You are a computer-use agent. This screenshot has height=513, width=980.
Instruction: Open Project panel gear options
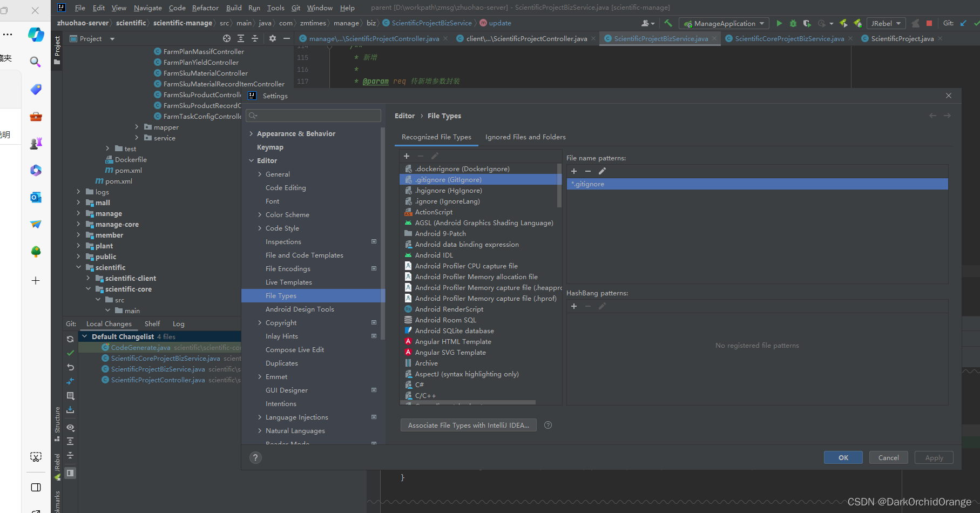272,38
